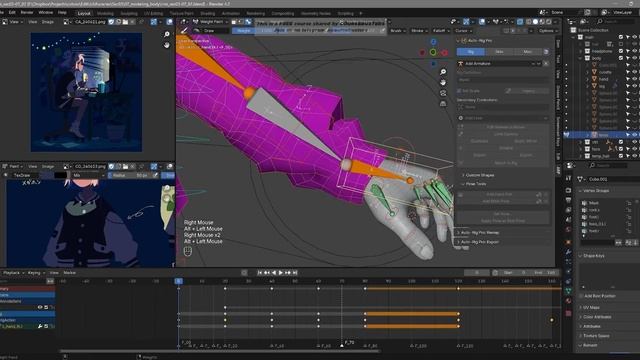Collapse the Auto-Rig Pro panel header

tap(476, 41)
